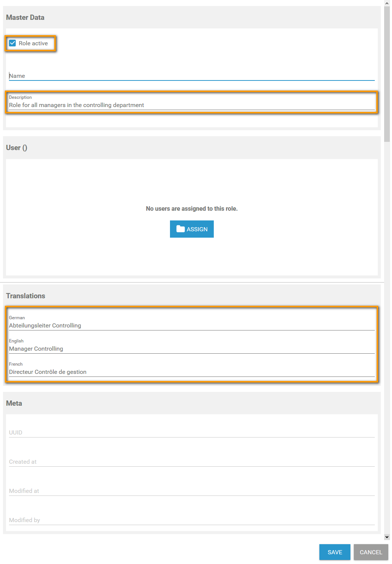The height and width of the screenshot is (564, 392).
Task: Click the Modified at field
Action: 191,491
